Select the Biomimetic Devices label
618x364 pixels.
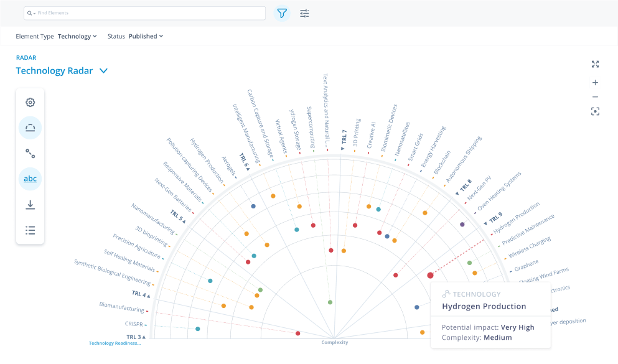click(389, 128)
